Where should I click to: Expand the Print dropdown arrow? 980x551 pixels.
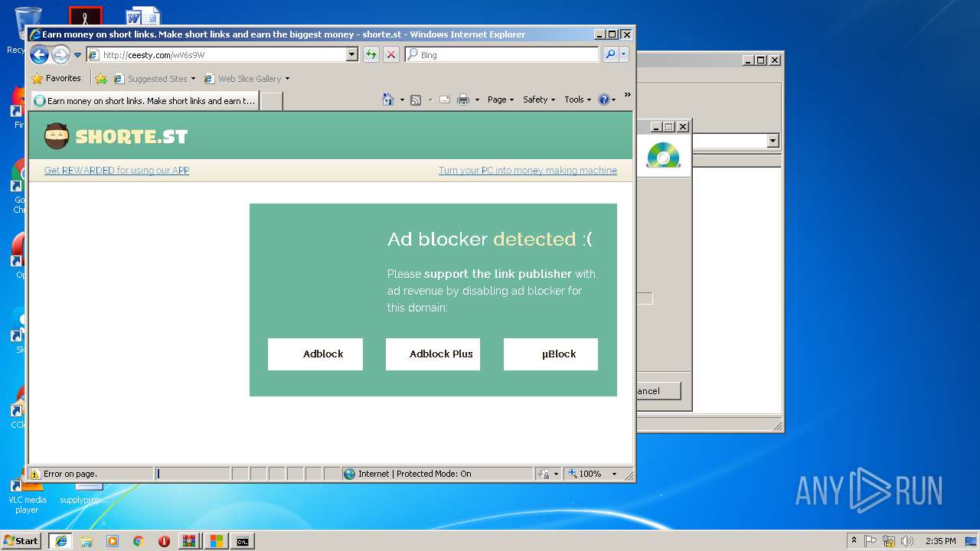click(477, 99)
